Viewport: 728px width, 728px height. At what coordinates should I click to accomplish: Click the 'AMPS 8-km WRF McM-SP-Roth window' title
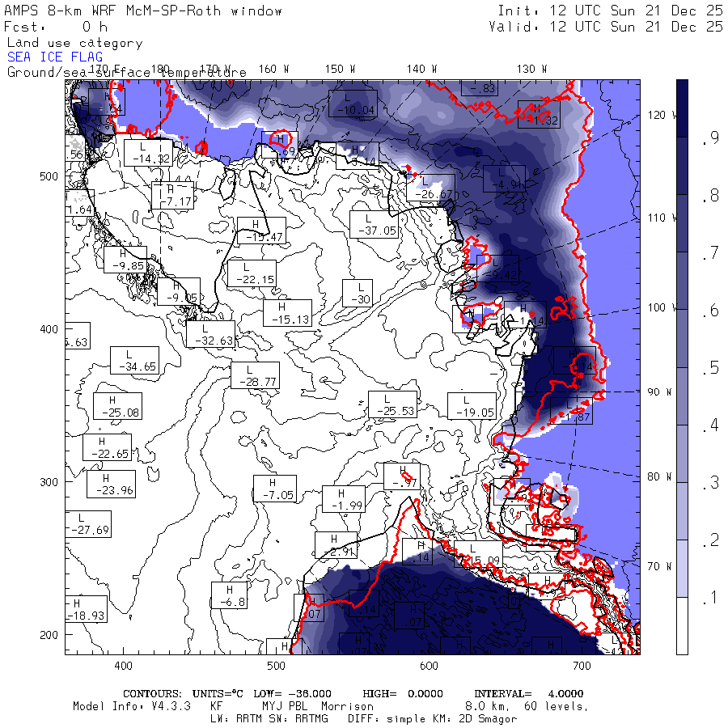coord(143,11)
